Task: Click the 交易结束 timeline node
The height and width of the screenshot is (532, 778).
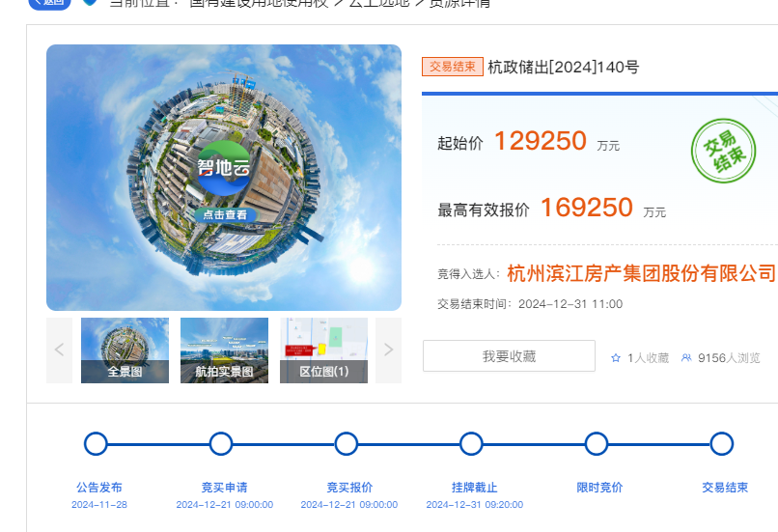Action: [x=721, y=444]
